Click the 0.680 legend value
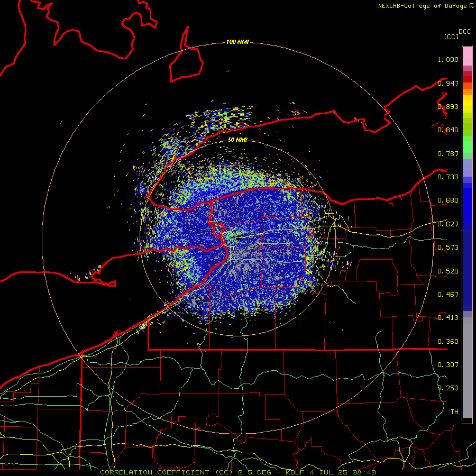This screenshot has width=476, height=476. [448, 200]
